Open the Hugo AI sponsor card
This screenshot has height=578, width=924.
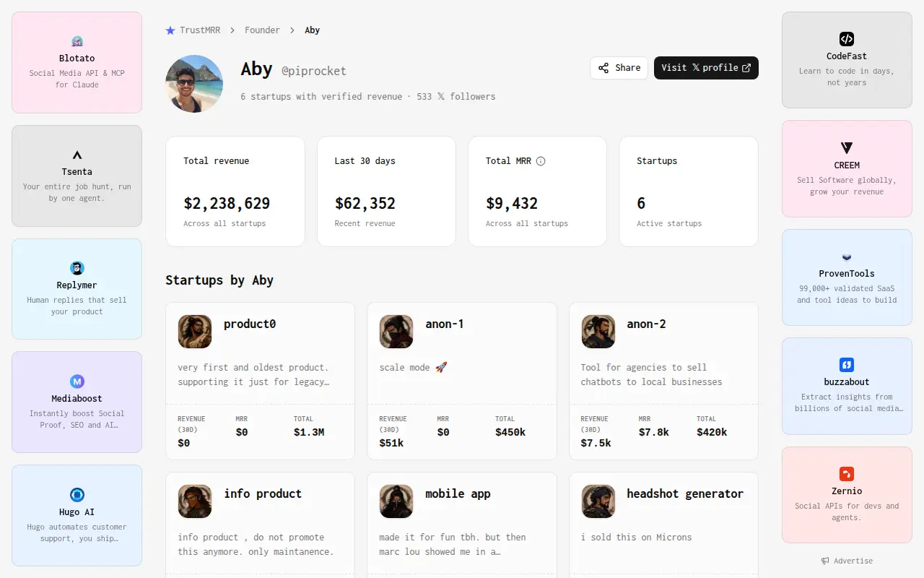click(77, 515)
